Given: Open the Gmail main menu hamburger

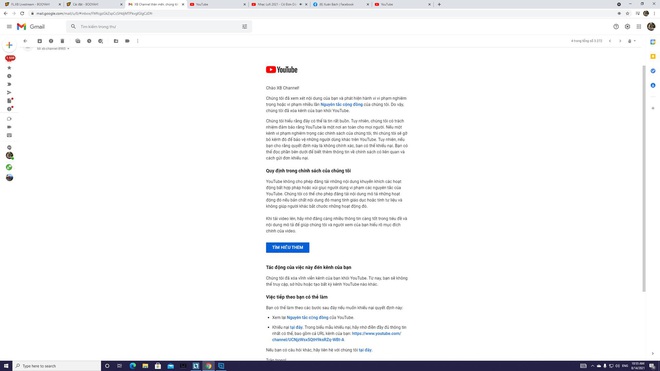Looking at the screenshot, I should [x=9, y=27].
